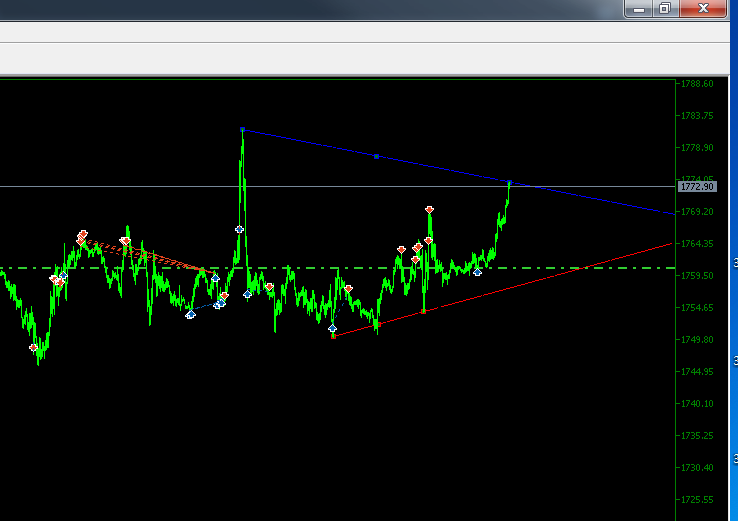Select the blue trendline's middle anchor point
The height and width of the screenshot is (521, 738).
376,156
